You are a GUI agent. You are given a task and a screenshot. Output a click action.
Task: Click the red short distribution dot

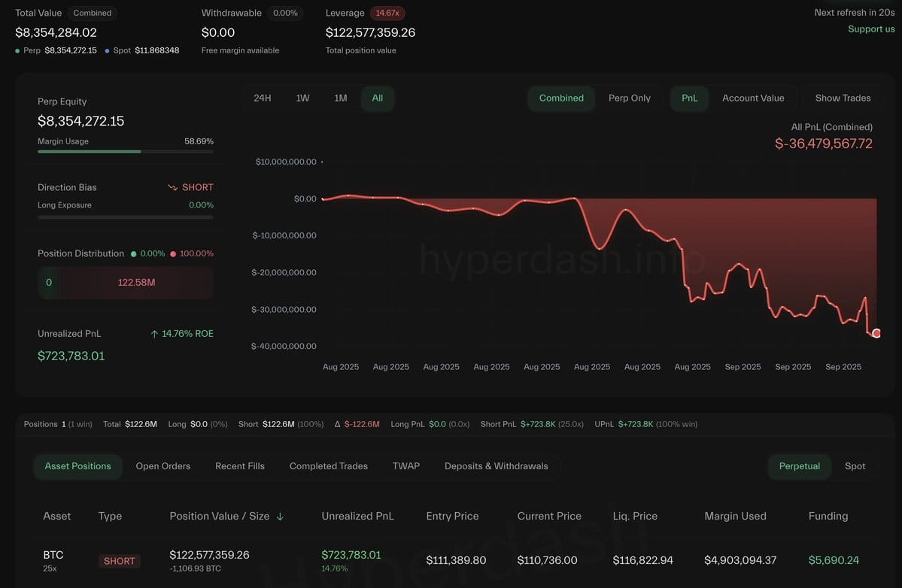(172, 253)
